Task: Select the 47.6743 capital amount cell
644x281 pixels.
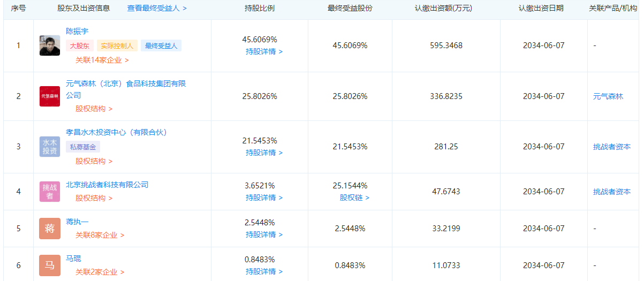Action: [x=446, y=192]
